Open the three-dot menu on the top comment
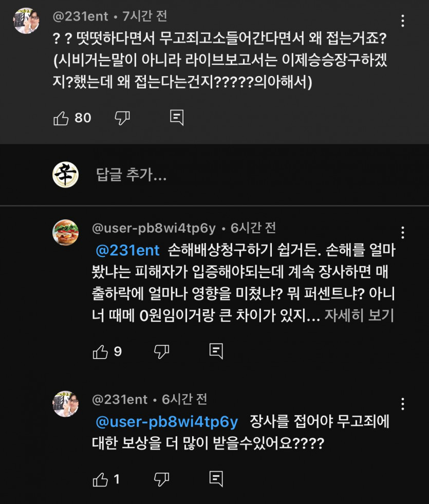The width and height of the screenshot is (429, 504). click(403, 21)
